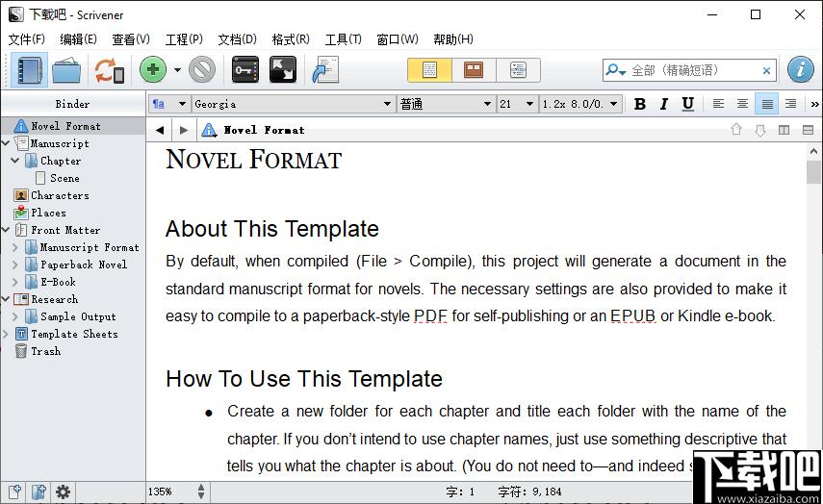Add new folder footer icon
The height and width of the screenshot is (504, 823).
[x=39, y=491]
